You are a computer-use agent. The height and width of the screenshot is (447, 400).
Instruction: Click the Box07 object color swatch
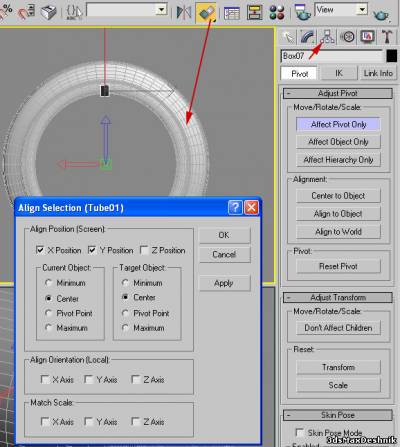391,56
